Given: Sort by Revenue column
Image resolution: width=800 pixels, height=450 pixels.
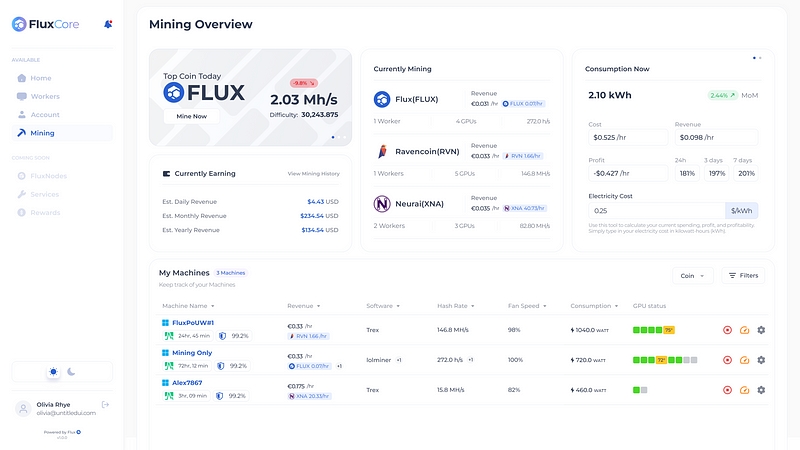Looking at the screenshot, I should [x=304, y=306].
